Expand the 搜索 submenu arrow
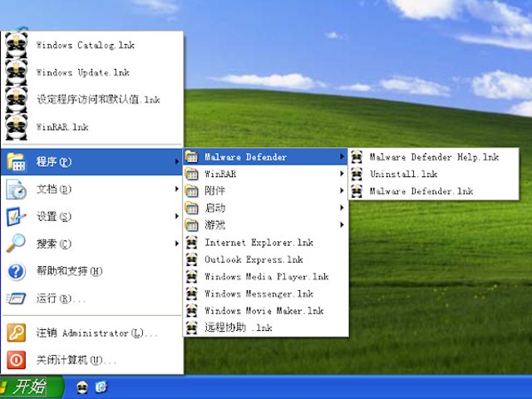The image size is (532, 399). click(x=176, y=244)
